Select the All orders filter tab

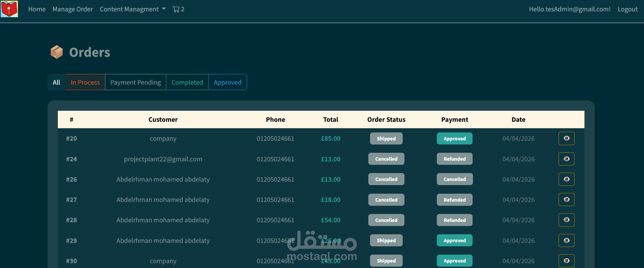(x=56, y=82)
